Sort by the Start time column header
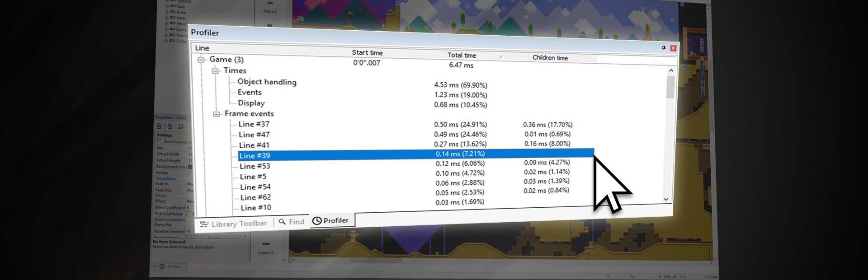Screen dimensions: 868x280 (367, 52)
